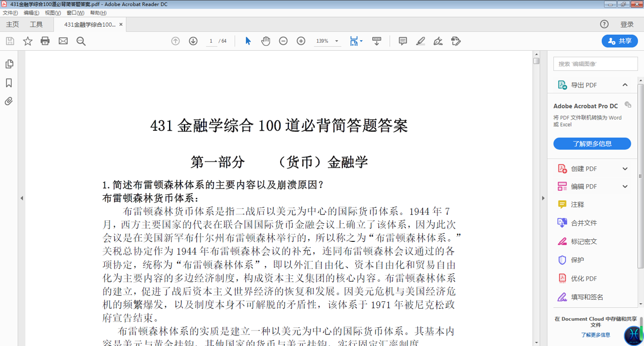
Task: Open the zoom level 139% dropdown
Action: [x=337, y=41]
